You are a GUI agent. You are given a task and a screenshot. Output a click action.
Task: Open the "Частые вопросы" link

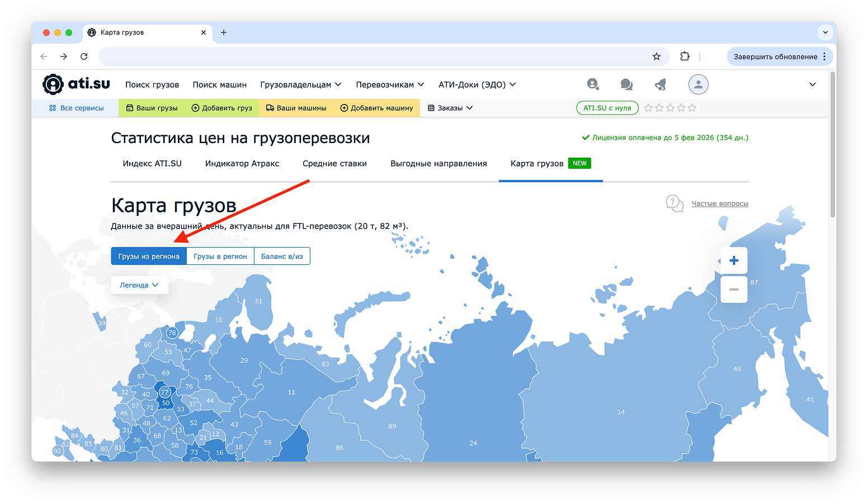click(x=719, y=203)
